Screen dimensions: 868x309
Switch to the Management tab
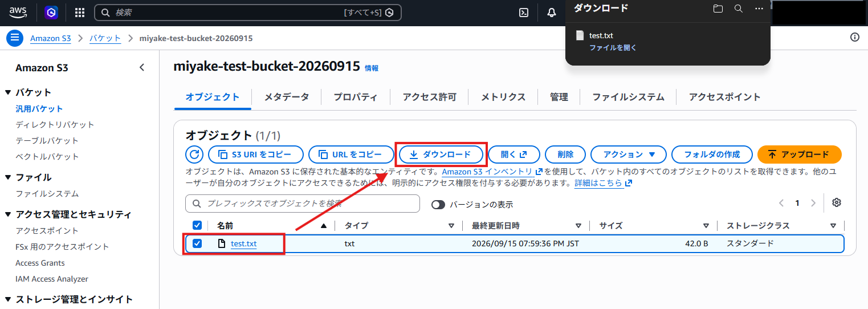coord(559,97)
